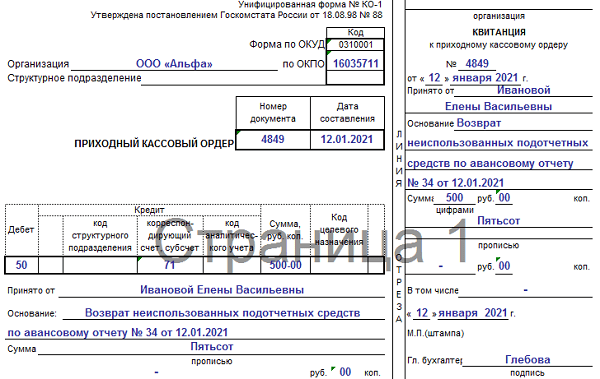The width and height of the screenshot is (600, 379).
Task: Select receipt line неиспользованных подотчетных
Action: tap(497, 143)
